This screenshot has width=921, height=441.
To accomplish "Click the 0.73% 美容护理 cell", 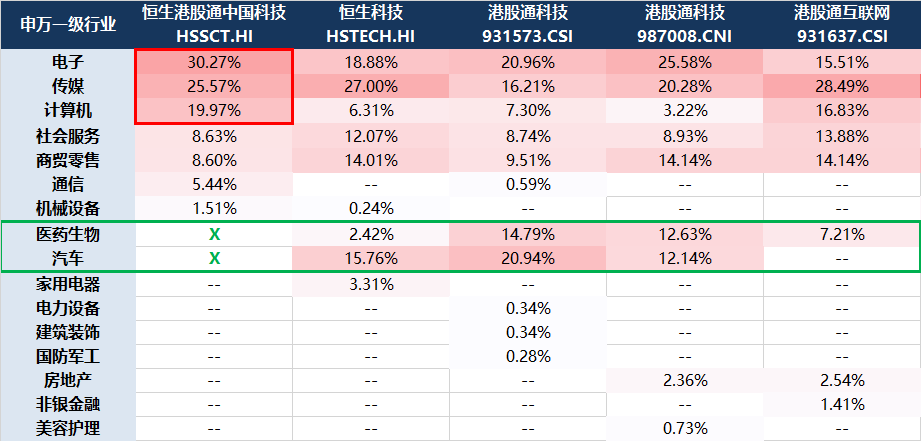I will 685,428.
